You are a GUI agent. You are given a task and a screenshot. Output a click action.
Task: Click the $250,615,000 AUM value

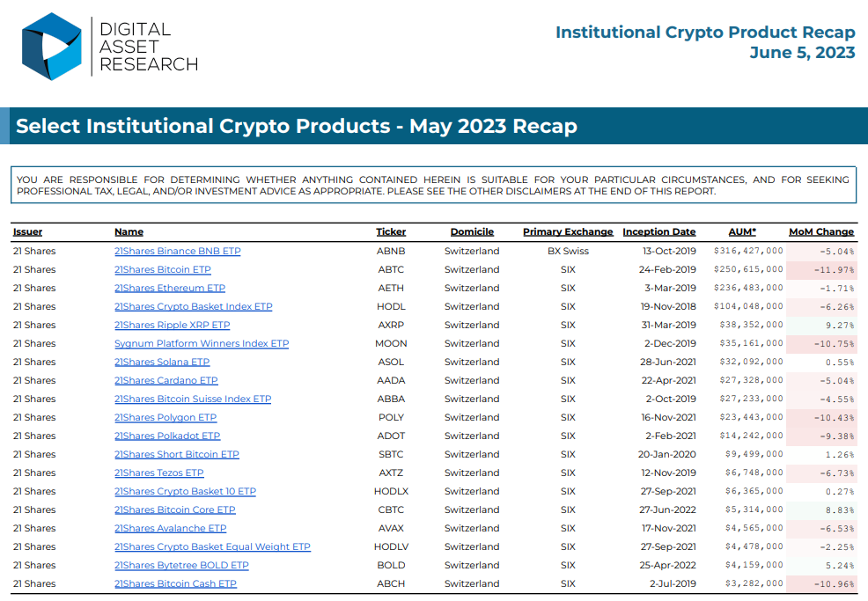[x=748, y=269]
